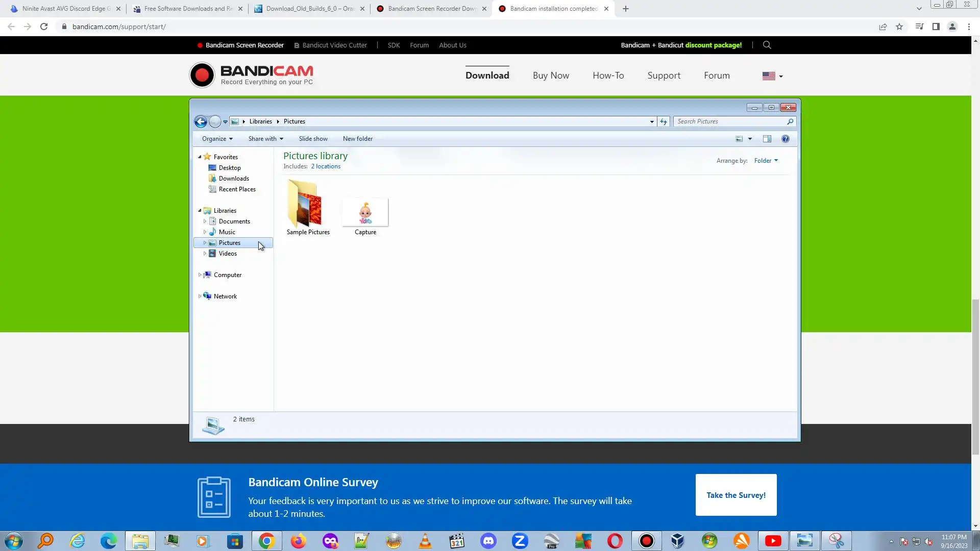Click the address bar URL field

point(357,27)
